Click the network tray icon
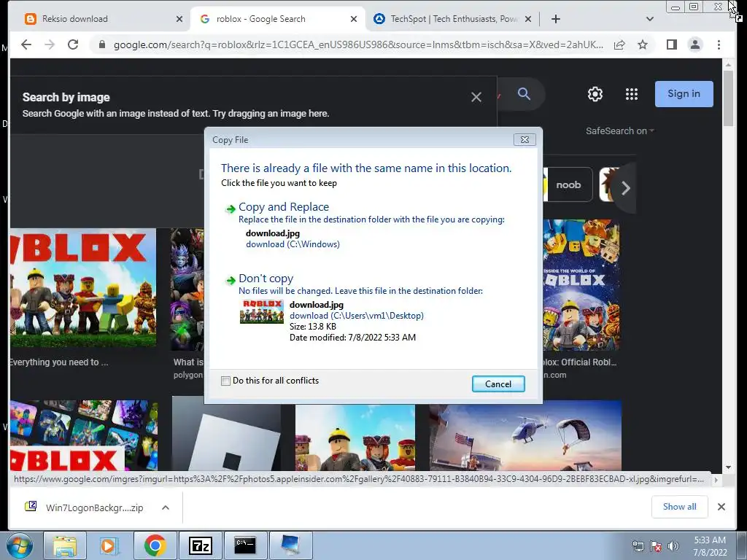The height and width of the screenshot is (560, 747). pos(638,546)
